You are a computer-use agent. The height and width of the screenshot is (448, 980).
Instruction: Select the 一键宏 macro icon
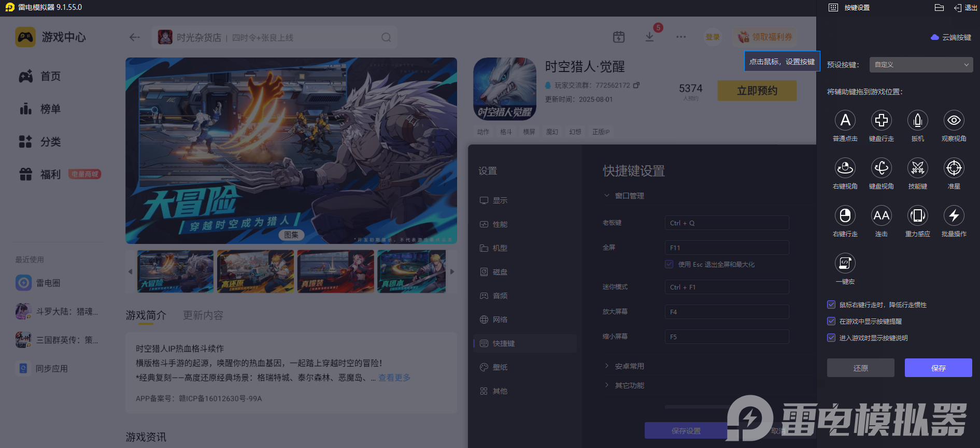[x=845, y=263]
